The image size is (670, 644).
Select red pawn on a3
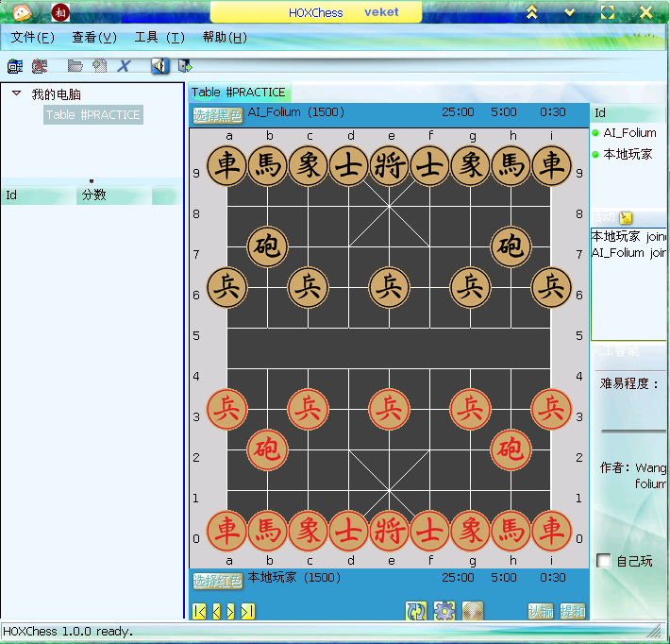pos(226,409)
